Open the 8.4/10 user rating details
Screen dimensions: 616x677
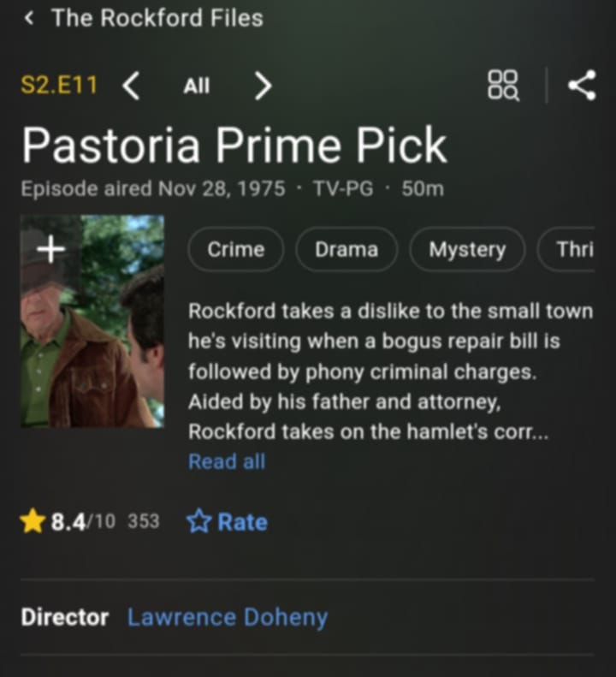tap(90, 521)
